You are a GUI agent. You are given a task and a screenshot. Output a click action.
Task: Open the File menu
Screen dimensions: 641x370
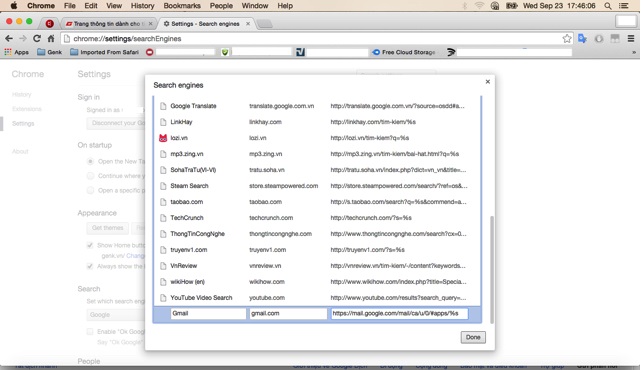tap(69, 6)
